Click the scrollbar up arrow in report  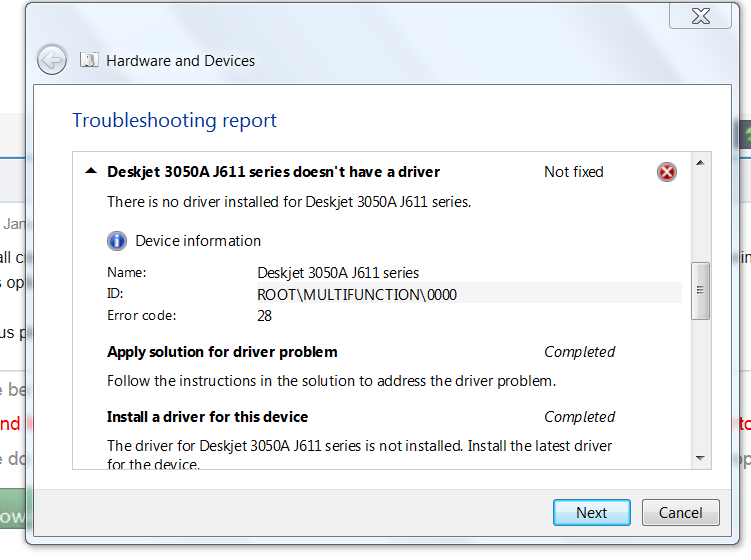700,163
